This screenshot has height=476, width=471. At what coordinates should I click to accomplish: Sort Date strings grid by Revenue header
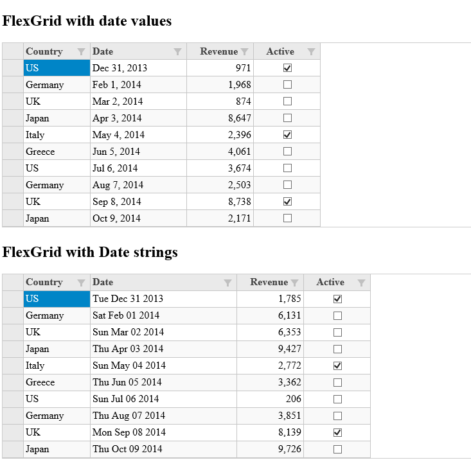(x=269, y=282)
